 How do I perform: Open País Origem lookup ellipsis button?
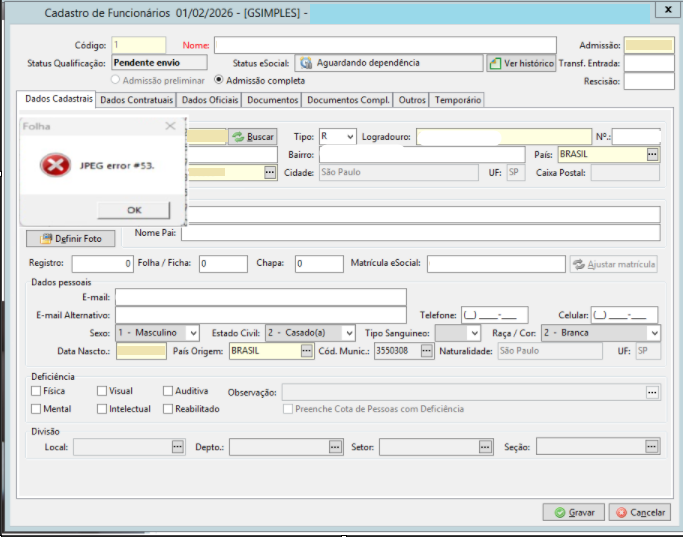(x=307, y=351)
